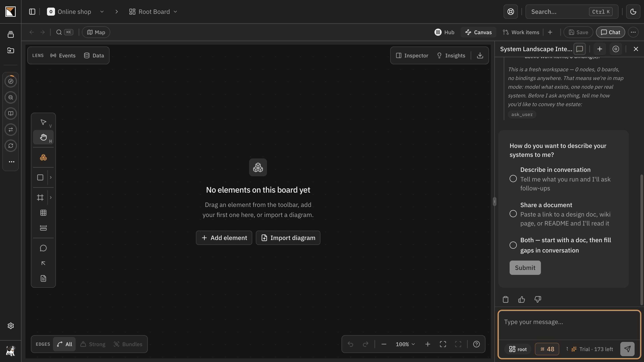
Task: Click fit-to-screen icon in zoom bar
Action: (x=443, y=344)
